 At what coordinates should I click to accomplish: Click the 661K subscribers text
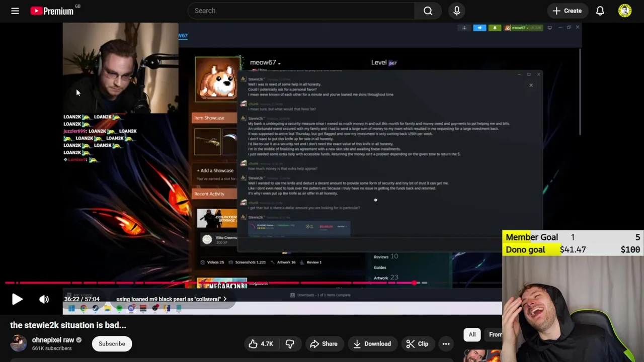point(52,348)
